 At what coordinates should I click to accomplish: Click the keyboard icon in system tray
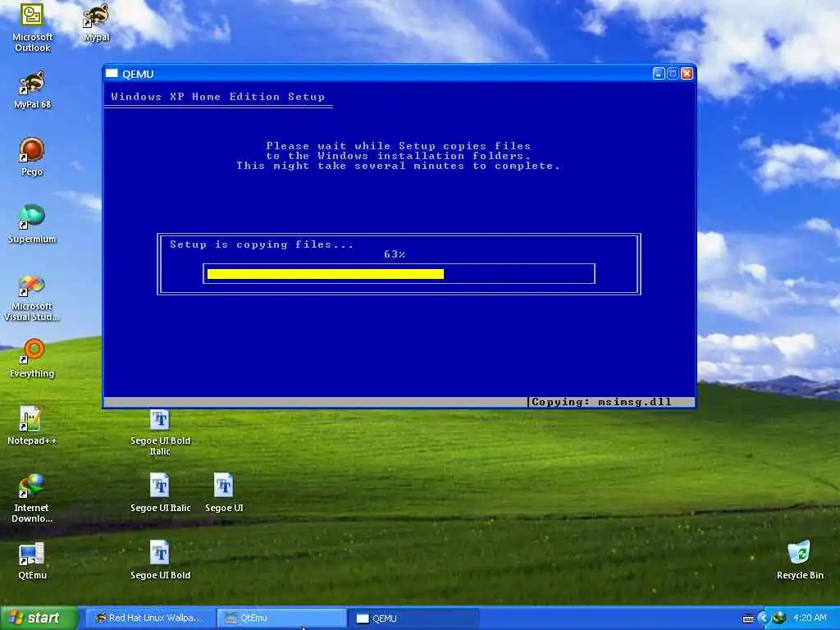[x=748, y=619]
